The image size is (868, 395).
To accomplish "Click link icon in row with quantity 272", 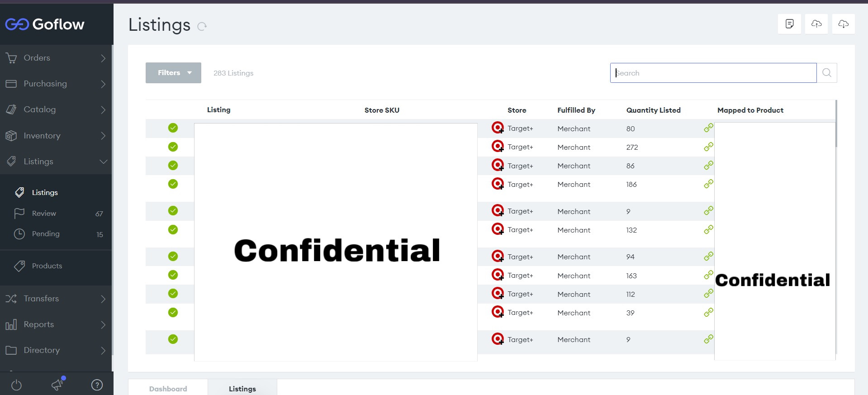I will [x=709, y=147].
